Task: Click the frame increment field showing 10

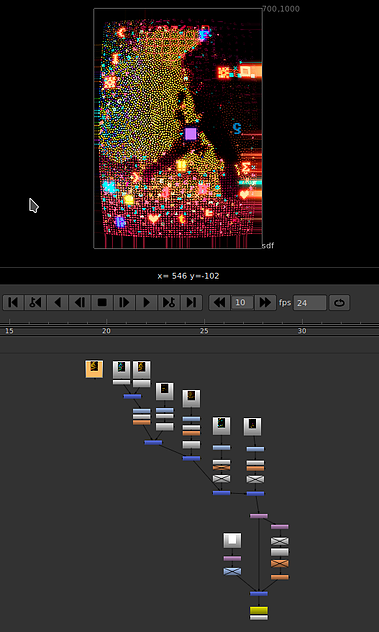Action: (x=242, y=302)
